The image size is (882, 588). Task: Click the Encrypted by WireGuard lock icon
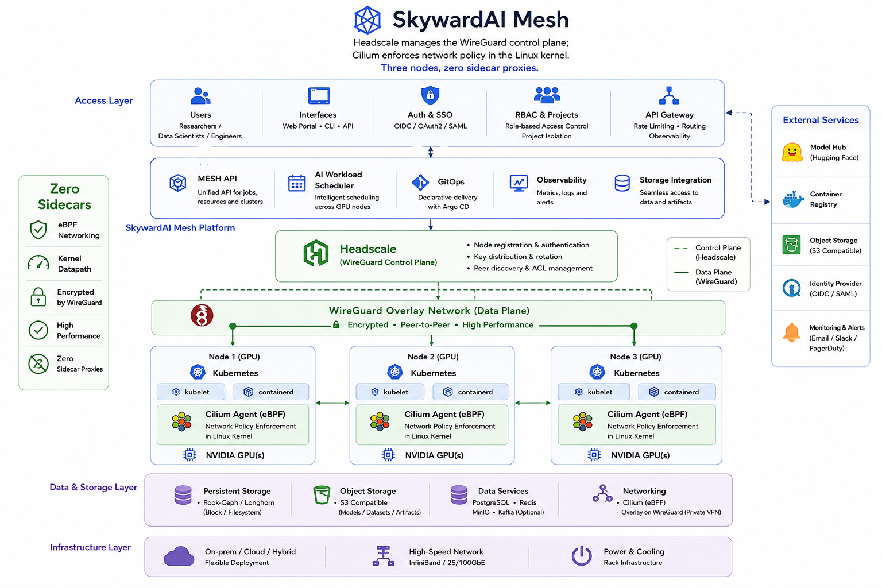(38, 297)
